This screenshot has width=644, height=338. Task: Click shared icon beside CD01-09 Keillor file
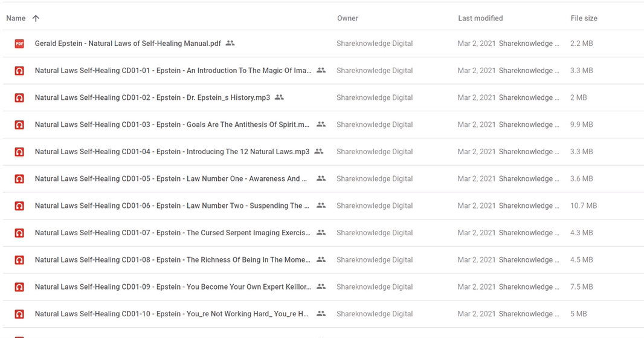(321, 287)
